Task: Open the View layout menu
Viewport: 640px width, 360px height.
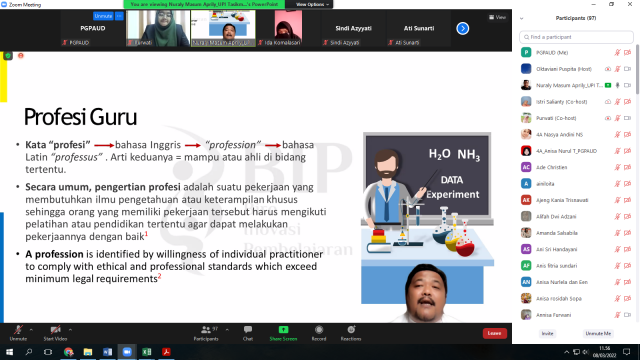Action: 497,17
